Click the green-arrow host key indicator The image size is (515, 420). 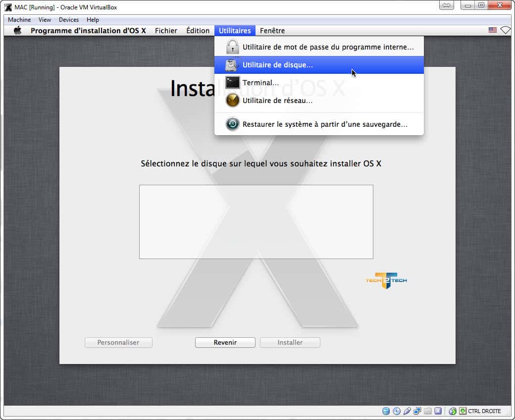click(463, 411)
